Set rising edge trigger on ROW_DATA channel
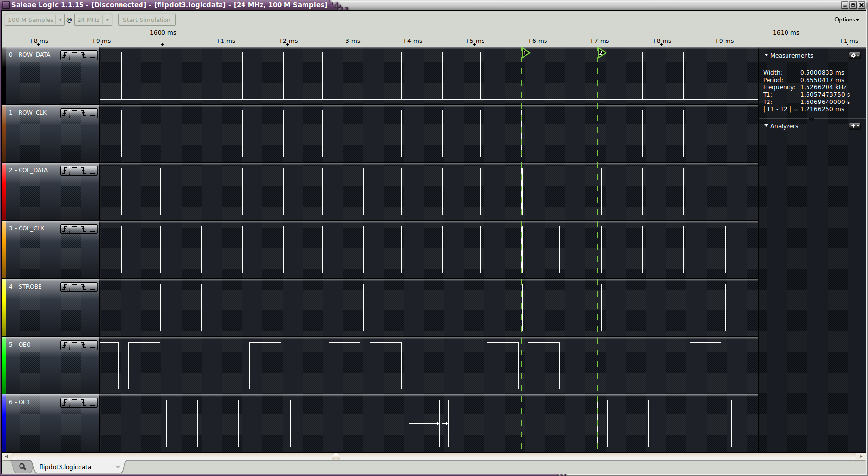 pos(65,55)
